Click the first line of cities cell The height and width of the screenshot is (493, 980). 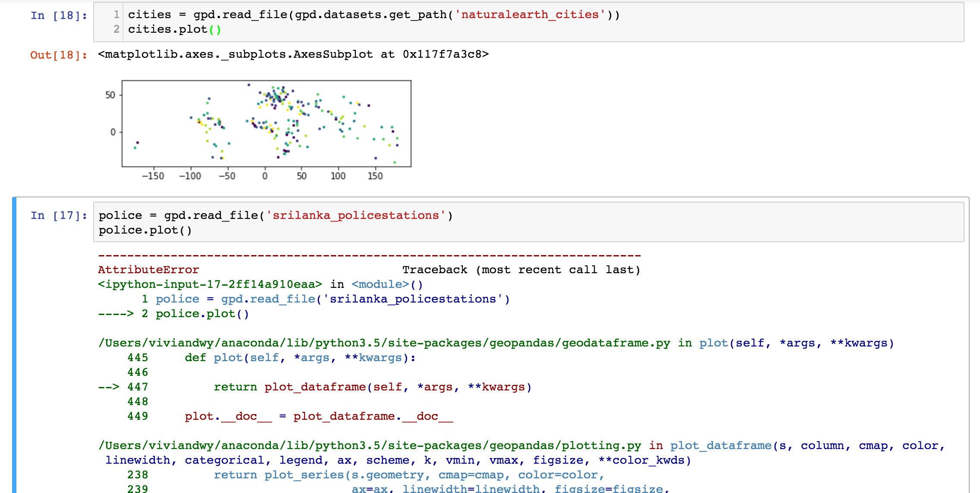coord(373,15)
